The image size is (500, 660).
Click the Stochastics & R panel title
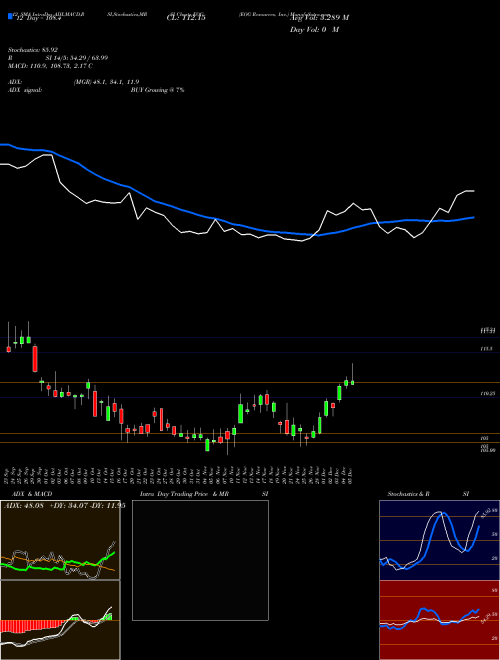click(x=409, y=494)
